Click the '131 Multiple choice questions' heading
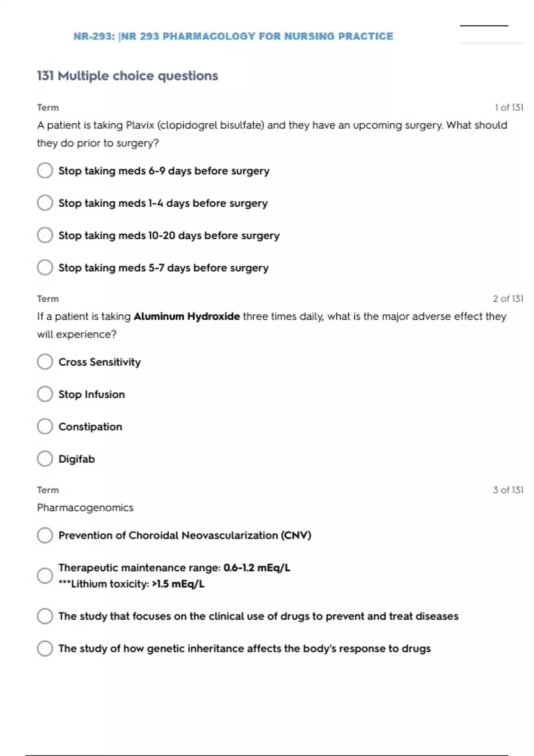This screenshot has height=756, width=534. (127, 76)
